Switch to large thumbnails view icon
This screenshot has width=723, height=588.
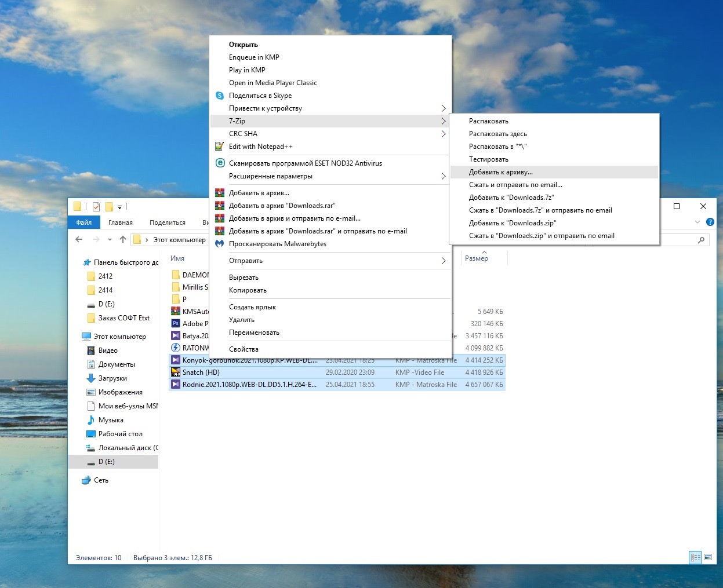click(707, 557)
